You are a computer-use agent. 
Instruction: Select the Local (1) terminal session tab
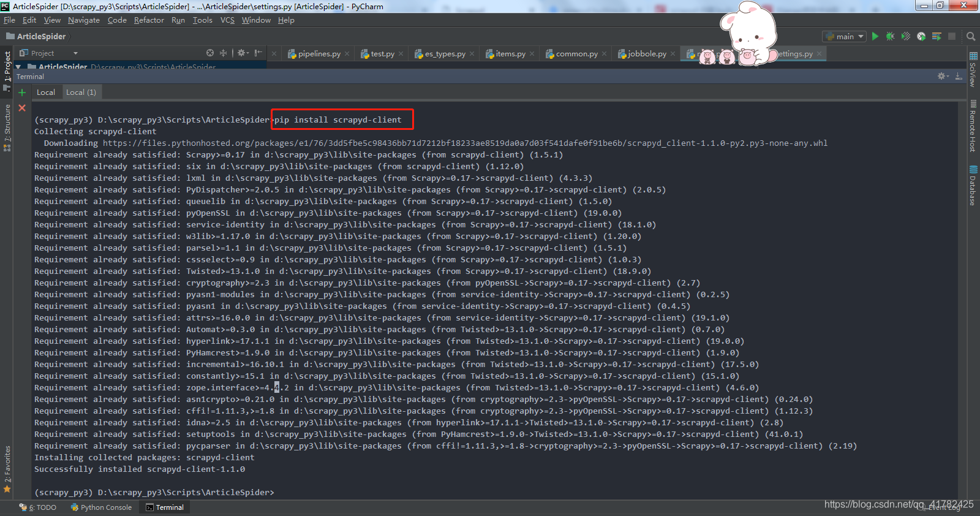coord(81,93)
